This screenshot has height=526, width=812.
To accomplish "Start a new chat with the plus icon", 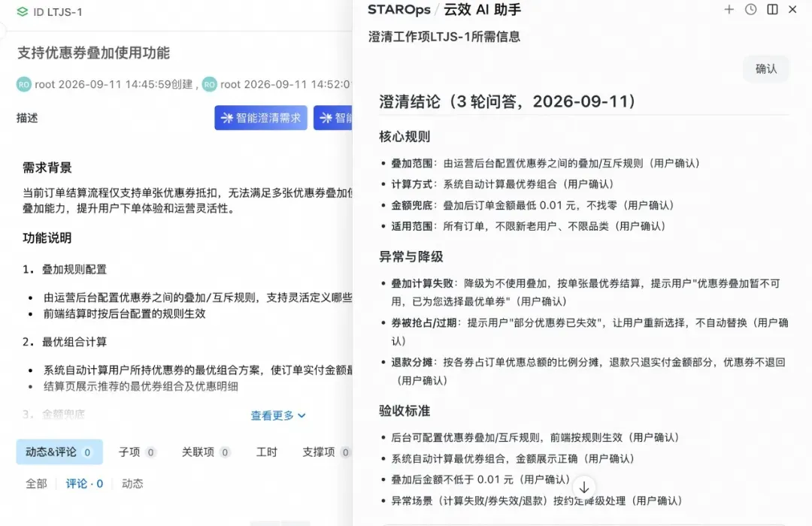I will [729, 9].
